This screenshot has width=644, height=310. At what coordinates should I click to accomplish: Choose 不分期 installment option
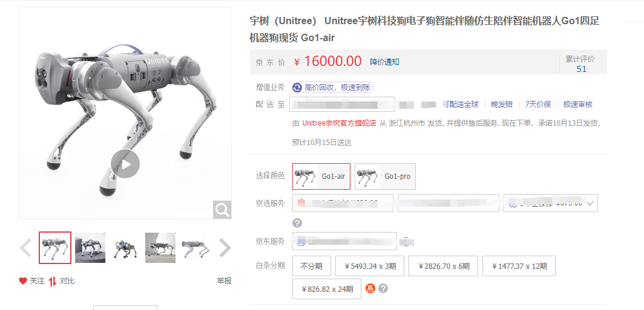tap(312, 266)
